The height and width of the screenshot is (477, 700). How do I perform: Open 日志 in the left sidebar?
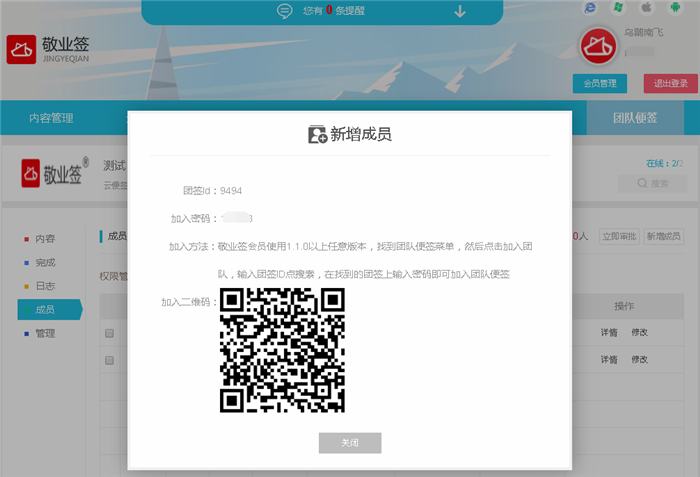(45, 286)
